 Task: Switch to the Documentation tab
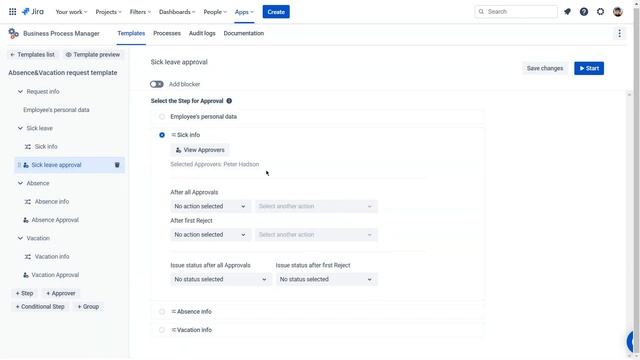click(x=244, y=33)
